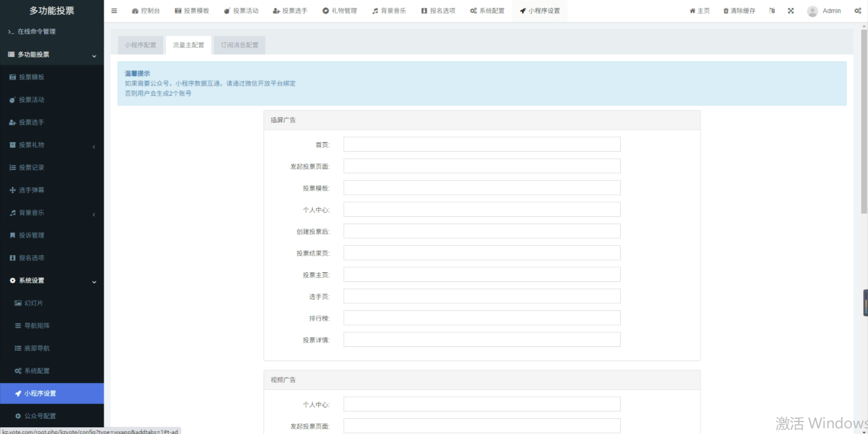Open 投票模板 in the sidebar

(51, 77)
